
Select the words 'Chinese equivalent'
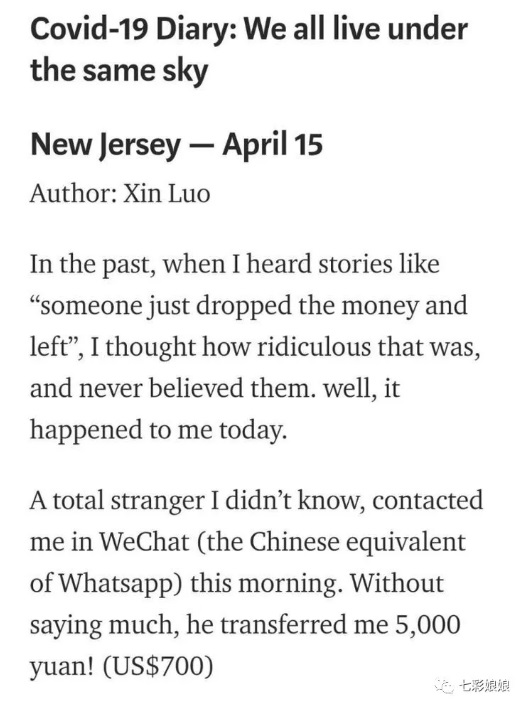pos(358,543)
